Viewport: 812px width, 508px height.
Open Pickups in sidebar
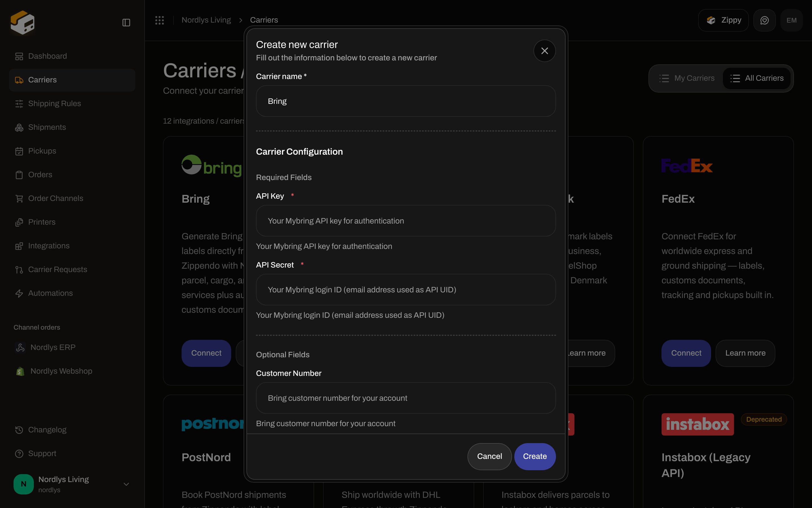click(72, 151)
